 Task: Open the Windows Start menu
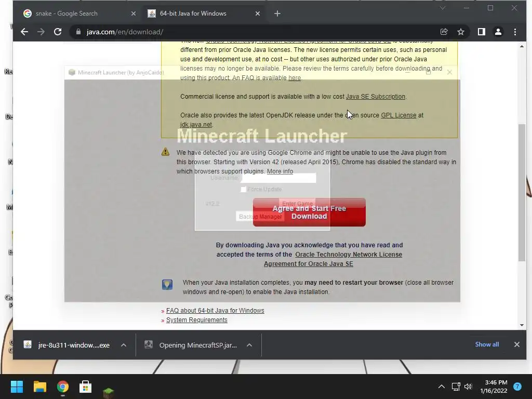(17, 387)
